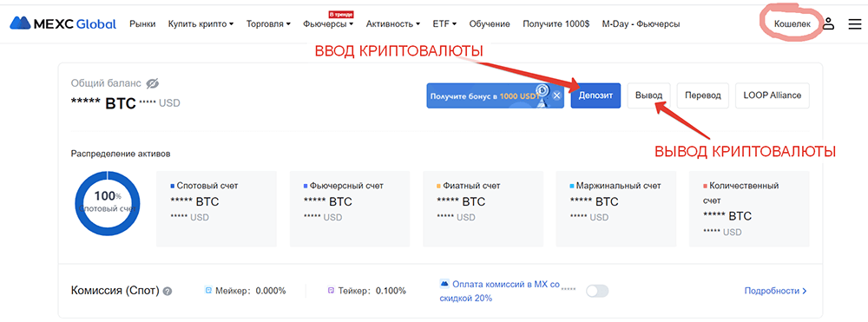Screen dimensions: 868x322
Task: Select the Спотовый счет card
Action: (x=216, y=208)
